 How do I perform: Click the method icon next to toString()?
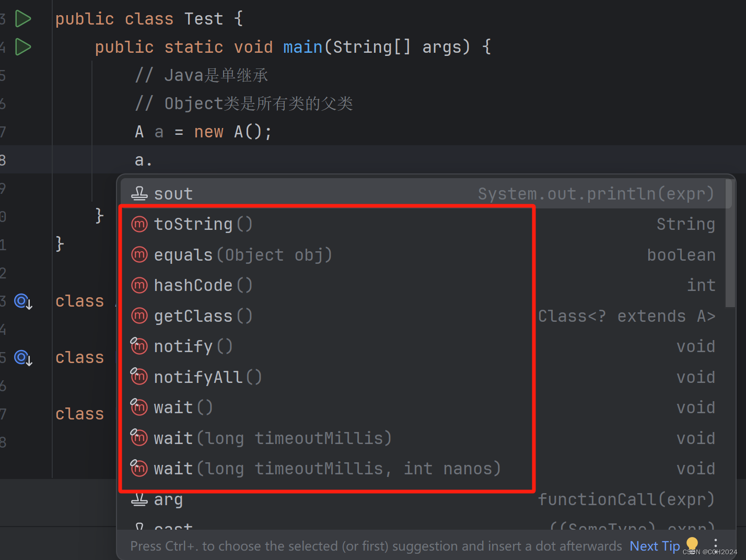(139, 224)
